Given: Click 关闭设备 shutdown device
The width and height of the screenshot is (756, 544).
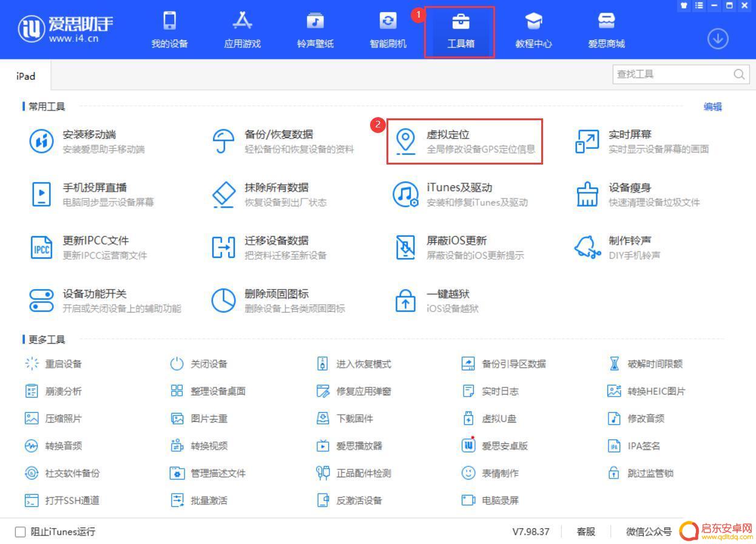Looking at the screenshot, I should 199,364.
